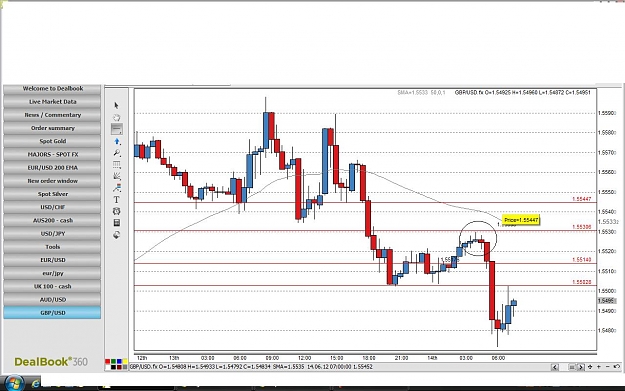Viewport: 625px width, 391px height.
Task: Pick the green color swatch
Action: click(114, 362)
